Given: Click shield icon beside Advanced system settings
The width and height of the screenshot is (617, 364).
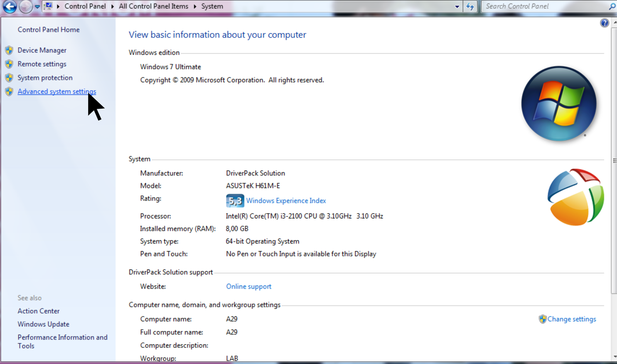Looking at the screenshot, I should pos(9,92).
